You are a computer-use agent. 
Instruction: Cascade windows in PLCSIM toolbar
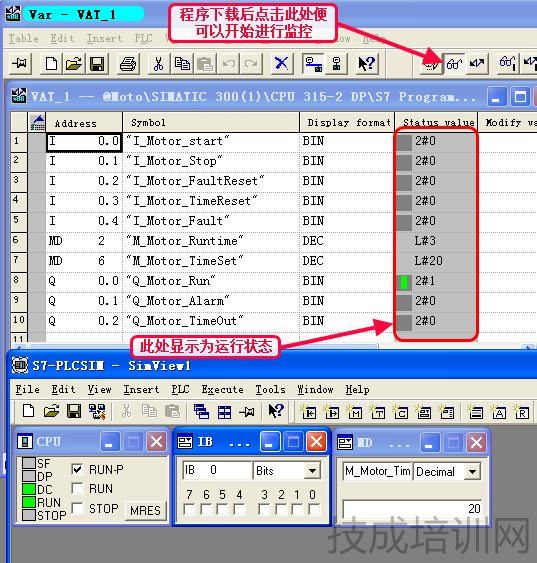pos(201,412)
